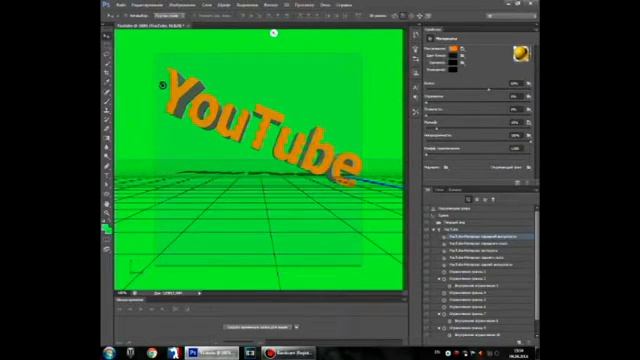Open the Shine (Блеск) texture folder icon
This screenshot has height=360, width=640.
pyautogui.click(x=529, y=83)
